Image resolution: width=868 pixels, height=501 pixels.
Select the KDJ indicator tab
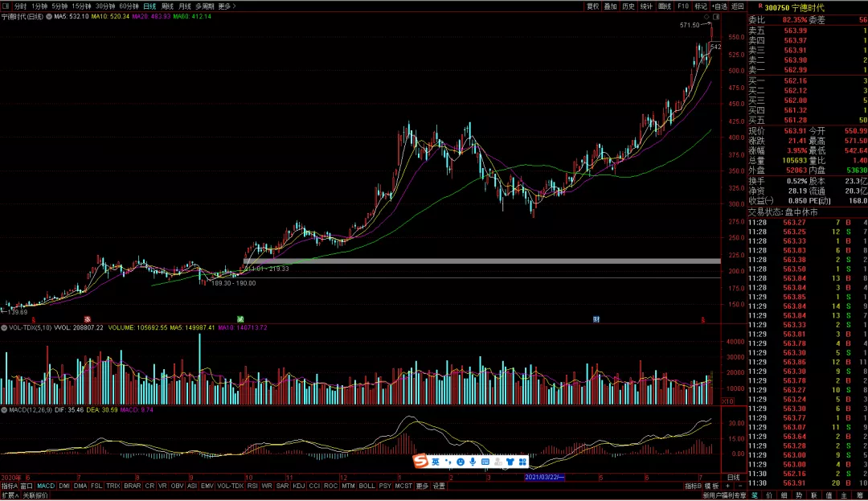pyautogui.click(x=299, y=486)
